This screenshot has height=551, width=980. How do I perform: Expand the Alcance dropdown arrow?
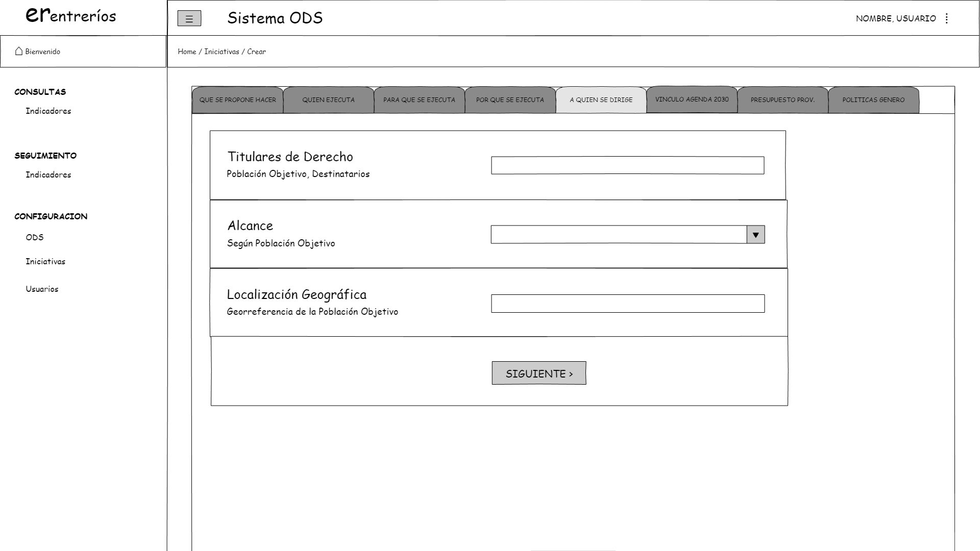coord(755,235)
